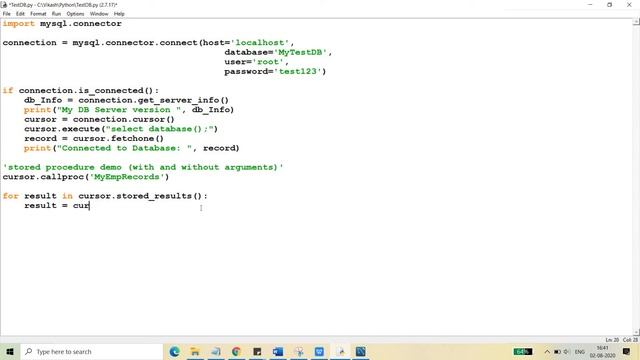
Task: Click the 'localhost' host string
Action: point(260,43)
